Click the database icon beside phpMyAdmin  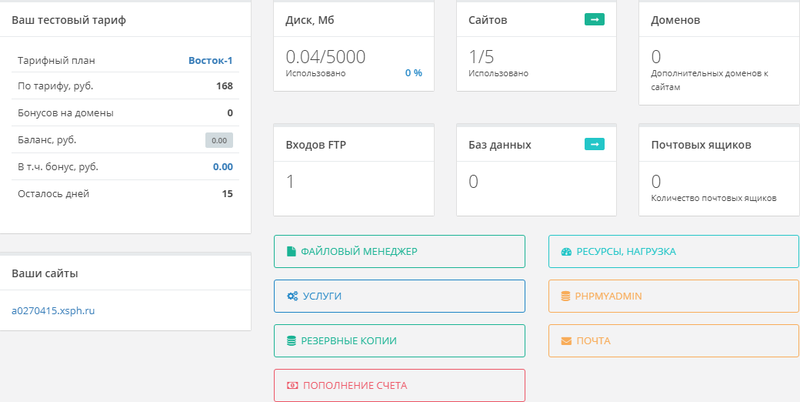coord(566,296)
